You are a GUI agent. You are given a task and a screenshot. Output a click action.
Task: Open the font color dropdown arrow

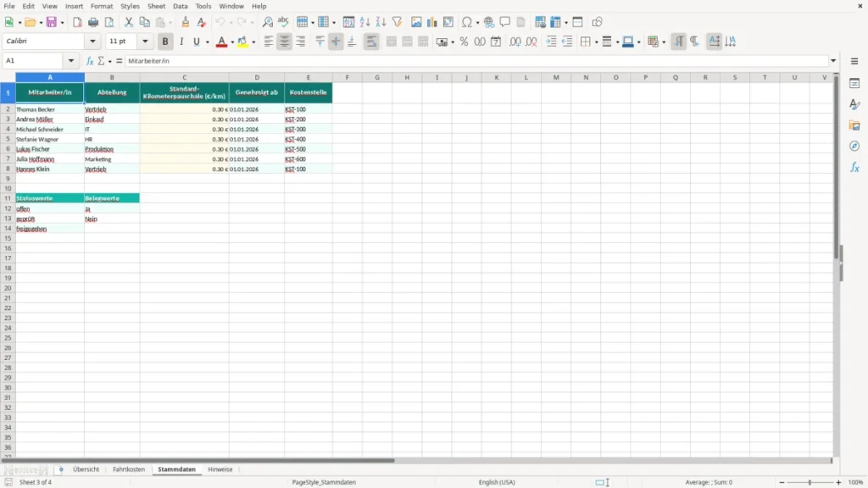(x=232, y=42)
